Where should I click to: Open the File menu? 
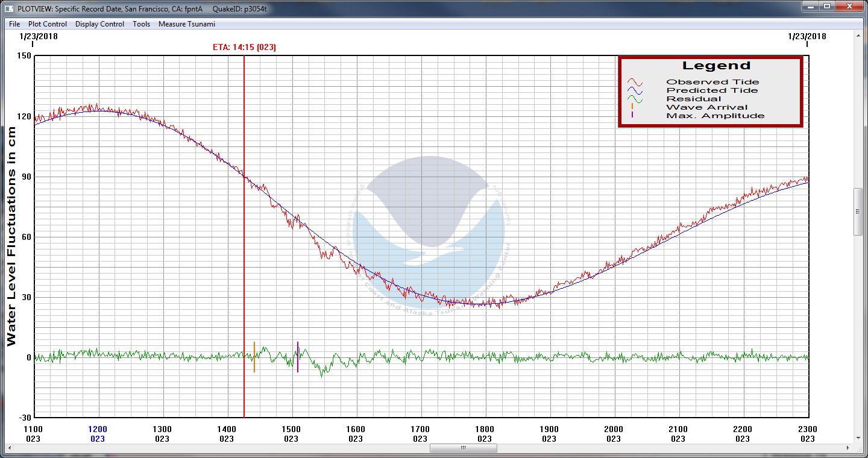[x=14, y=24]
